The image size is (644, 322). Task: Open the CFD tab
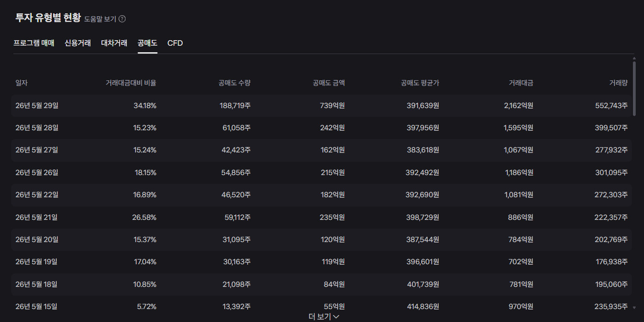(175, 43)
